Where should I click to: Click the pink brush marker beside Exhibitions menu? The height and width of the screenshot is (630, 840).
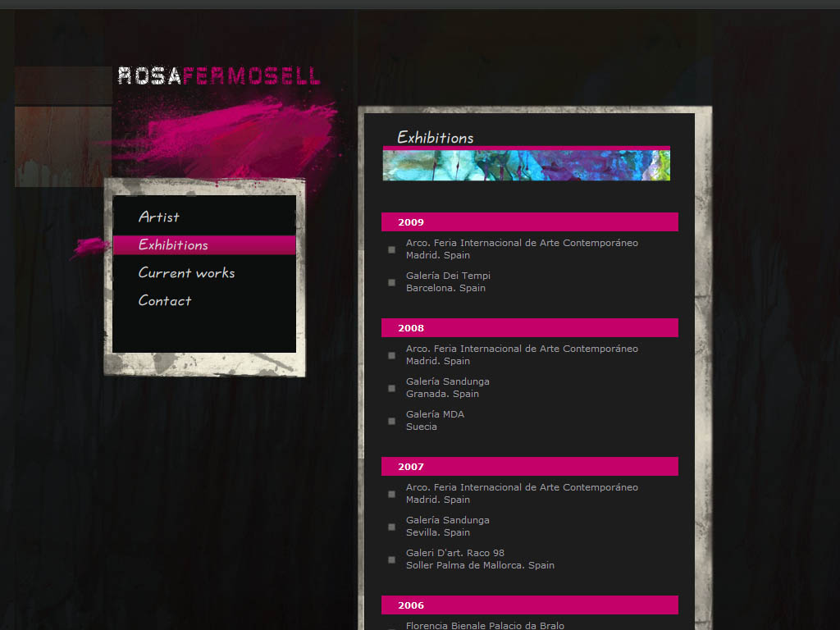point(90,247)
